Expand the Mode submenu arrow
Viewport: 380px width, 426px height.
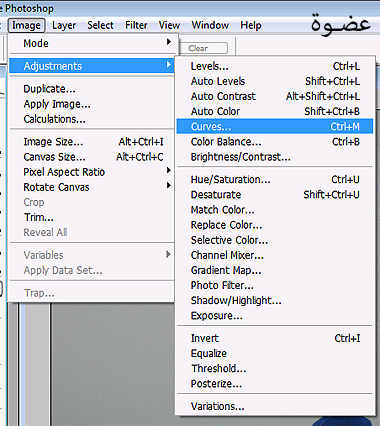tap(169, 42)
